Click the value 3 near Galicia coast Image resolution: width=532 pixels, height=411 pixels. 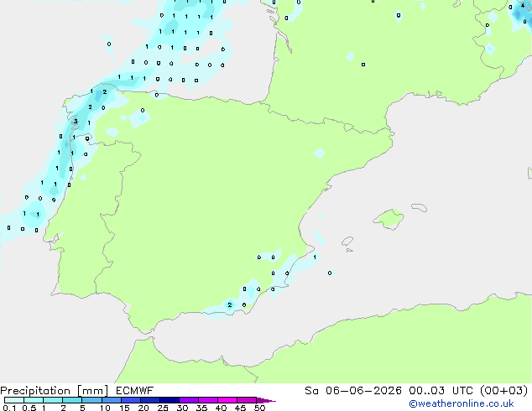point(76,121)
